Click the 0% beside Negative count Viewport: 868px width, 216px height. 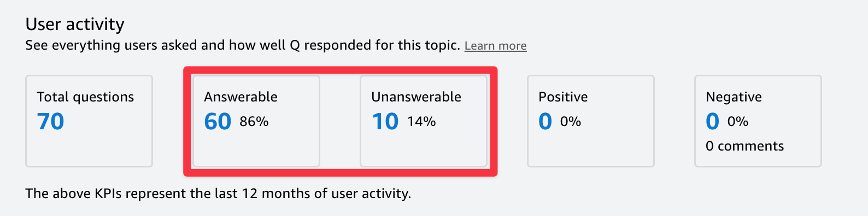[x=738, y=122]
